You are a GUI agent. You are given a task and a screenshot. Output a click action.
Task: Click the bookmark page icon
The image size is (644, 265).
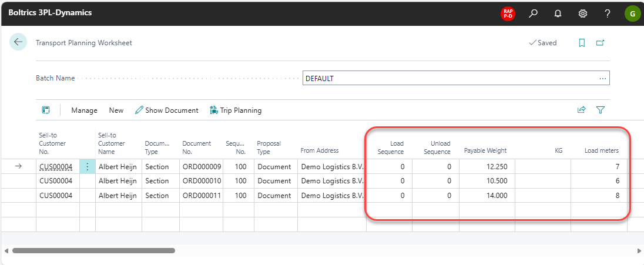[582, 43]
